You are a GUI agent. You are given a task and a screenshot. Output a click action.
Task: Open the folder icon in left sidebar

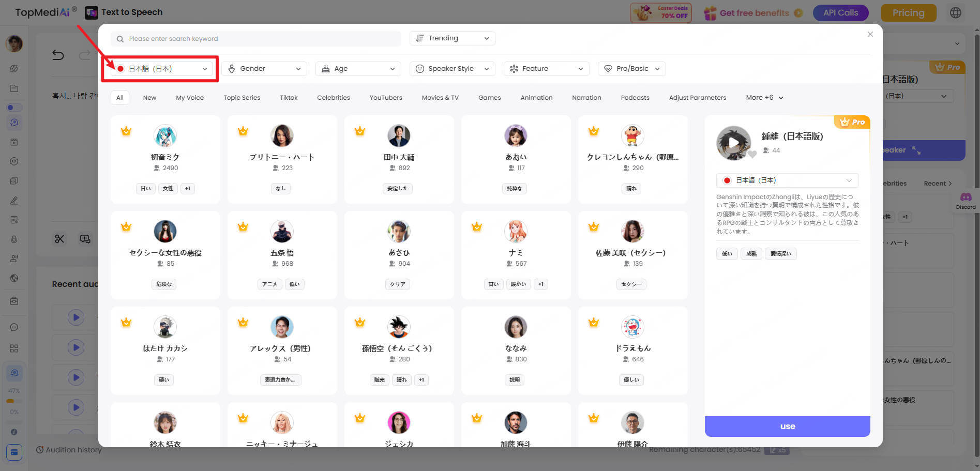coord(14,88)
